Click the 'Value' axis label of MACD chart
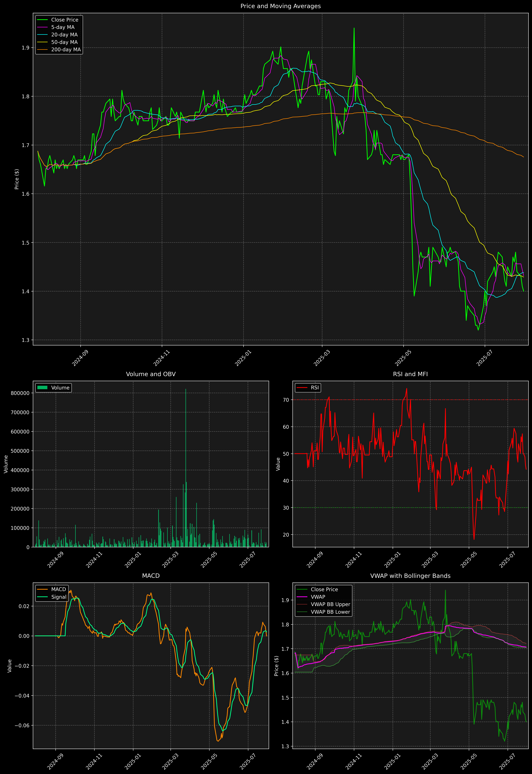532x774 pixels. tap(10, 666)
